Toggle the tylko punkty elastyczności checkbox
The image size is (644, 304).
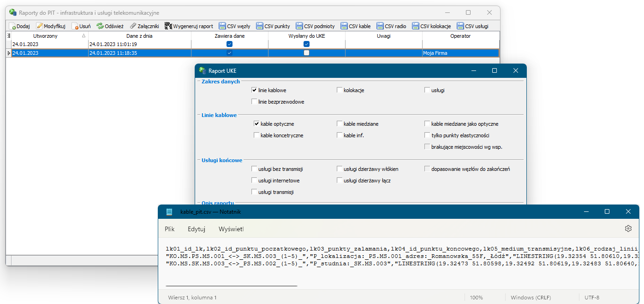click(x=427, y=135)
